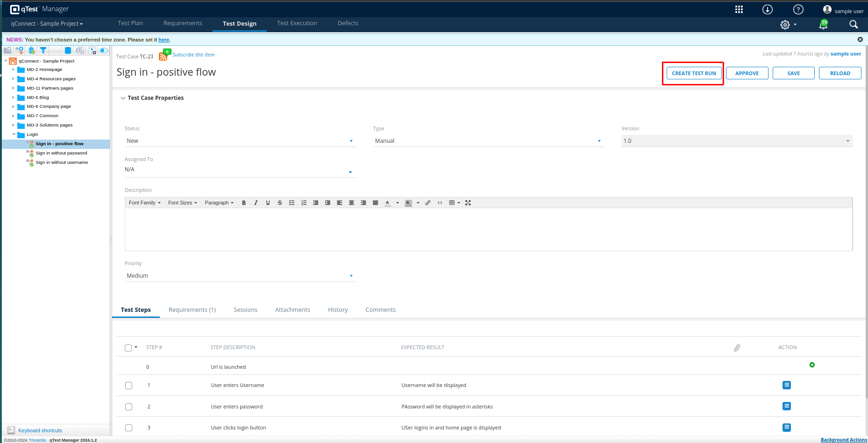This screenshot has width=868, height=443.
Task: Click the recycle bin icon in tree toolbar
Action: click(x=31, y=50)
